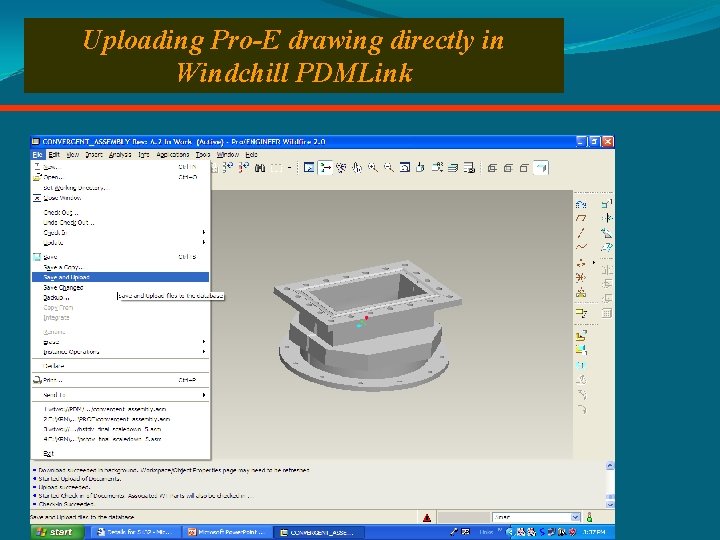Screen dimensions: 720x540
Task: Click the Layers toolbar icon
Action: point(453,168)
